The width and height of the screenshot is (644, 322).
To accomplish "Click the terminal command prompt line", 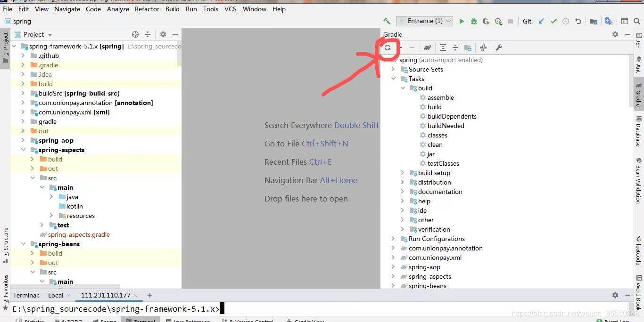I will 116,309.
